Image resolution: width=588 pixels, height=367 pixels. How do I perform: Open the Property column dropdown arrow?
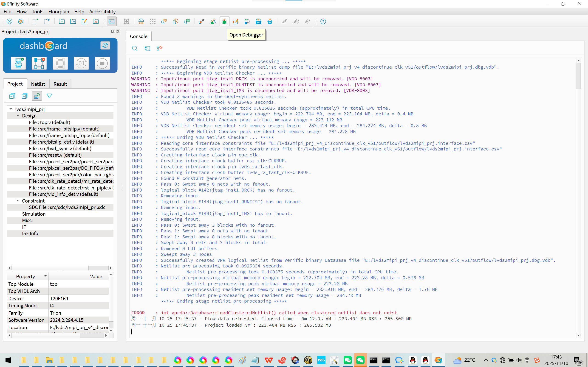[x=45, y=276]
